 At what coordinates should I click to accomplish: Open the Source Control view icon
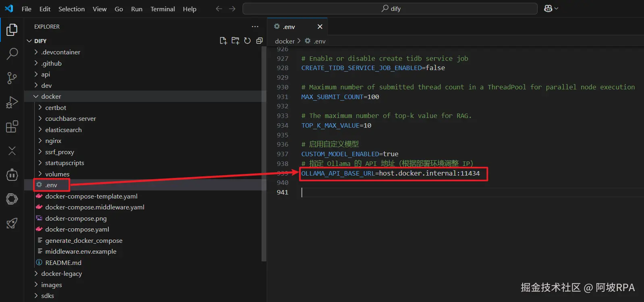point(12,78)
